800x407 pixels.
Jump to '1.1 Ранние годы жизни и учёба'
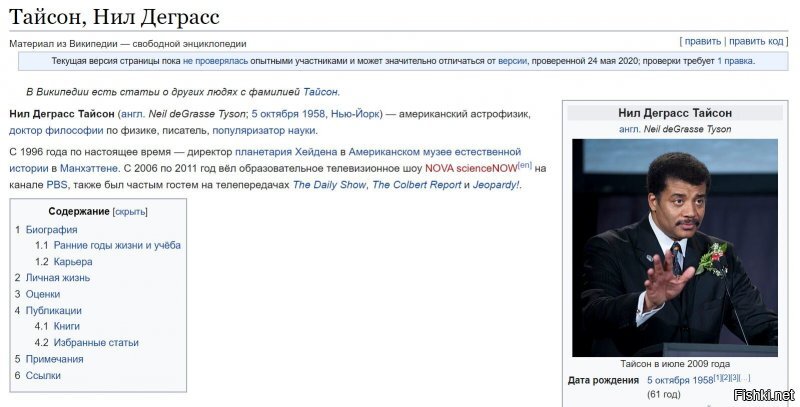(x=108, y=245)
